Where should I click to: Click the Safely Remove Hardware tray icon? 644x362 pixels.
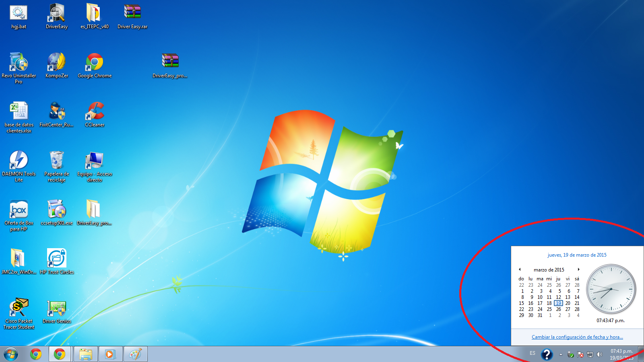click(x=570, y=354)
